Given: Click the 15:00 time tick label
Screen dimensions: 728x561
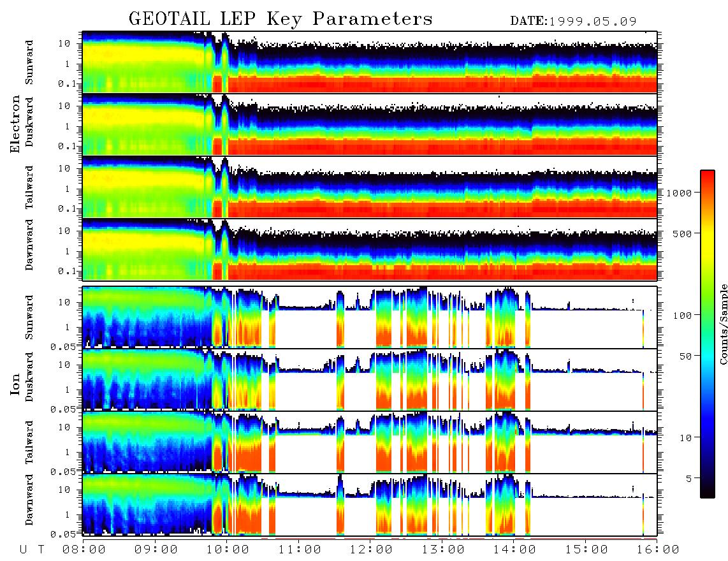Looking at the screenshot, I should click(x=586, y=550).
